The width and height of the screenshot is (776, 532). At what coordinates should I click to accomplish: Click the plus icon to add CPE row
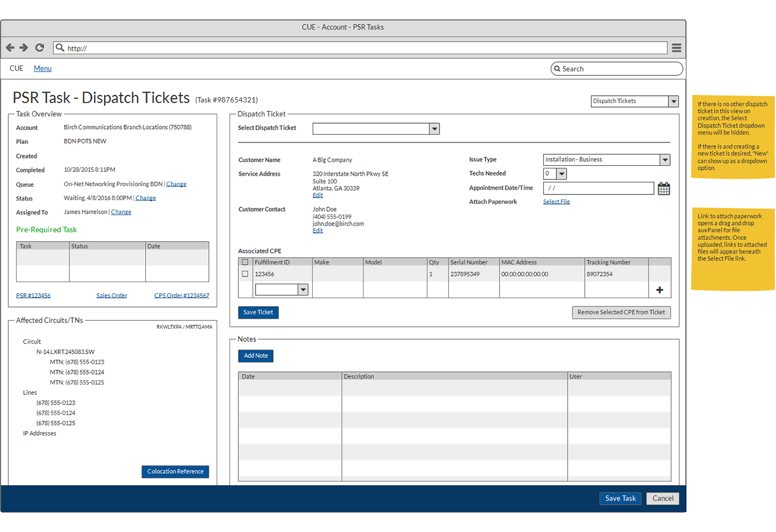coord(660,290)
